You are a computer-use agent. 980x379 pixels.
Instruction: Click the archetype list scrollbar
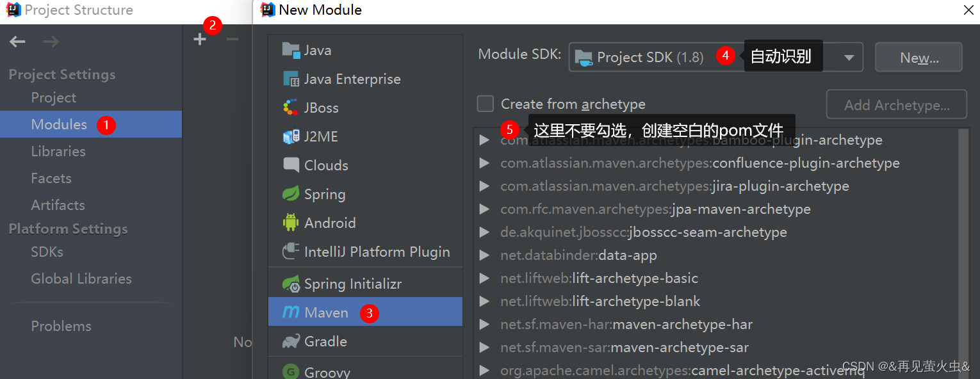click(963, 252)
